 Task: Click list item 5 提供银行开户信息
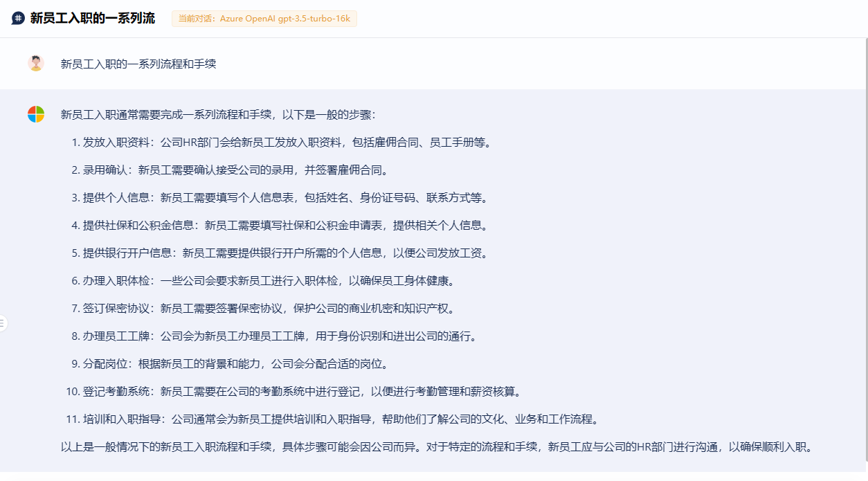click(x=285, y=253)
